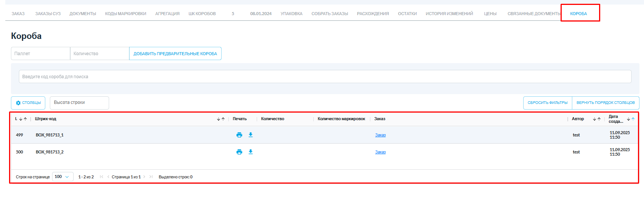Select the КОРОБА tab
Image resolution: width=644 pixels, height=198 pixels.
(x=578, y=14)
